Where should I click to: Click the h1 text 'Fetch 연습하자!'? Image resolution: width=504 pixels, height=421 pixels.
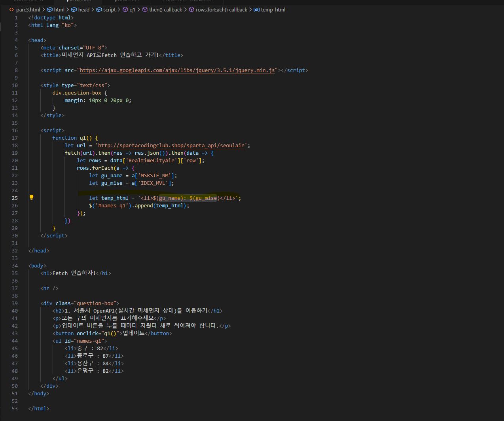pyautogui.click(x=74, y=273)
